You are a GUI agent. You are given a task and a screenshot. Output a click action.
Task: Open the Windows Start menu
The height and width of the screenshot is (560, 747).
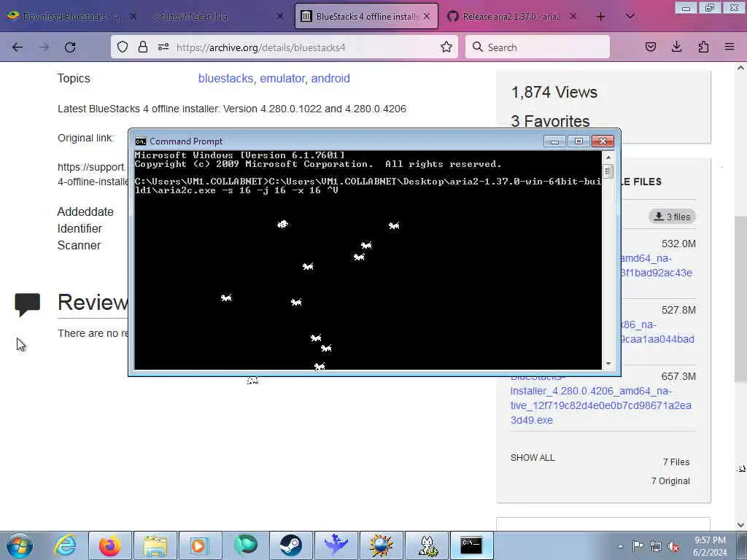pyautogui.click(x=20, y=545)
